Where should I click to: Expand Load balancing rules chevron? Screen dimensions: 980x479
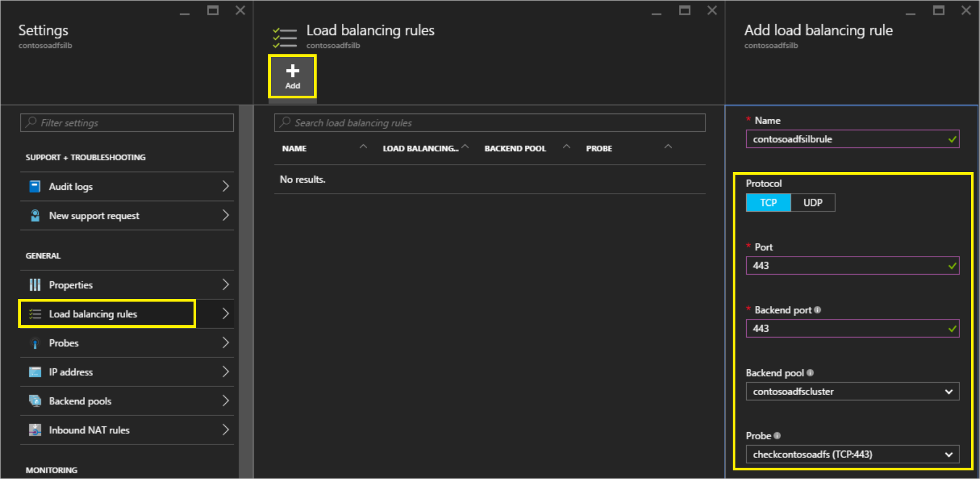226,313
